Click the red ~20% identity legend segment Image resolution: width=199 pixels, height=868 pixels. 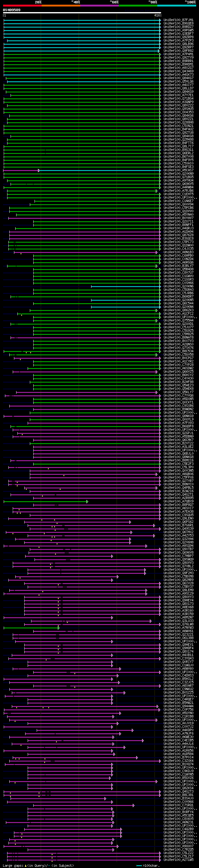coord(22,6)
